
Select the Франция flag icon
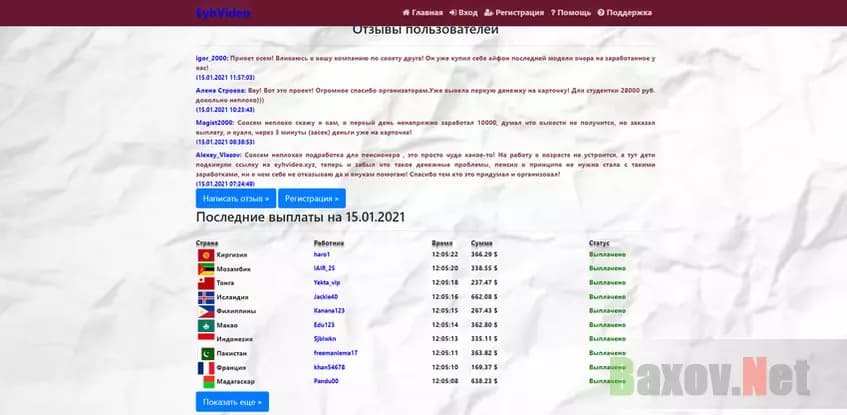tap(205, 367)
